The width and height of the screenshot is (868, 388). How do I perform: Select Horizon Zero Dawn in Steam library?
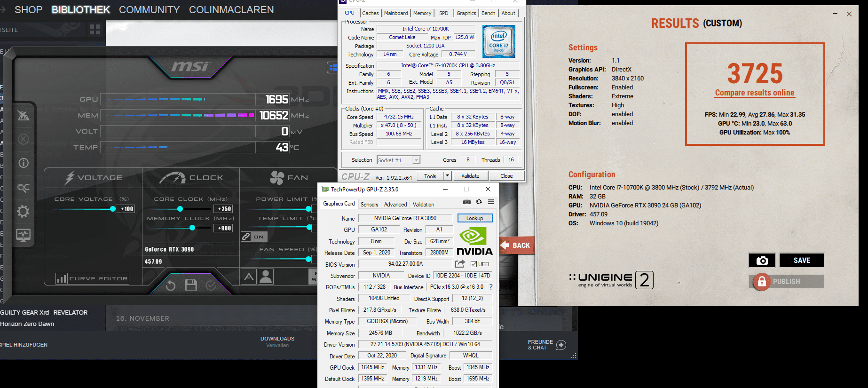click(27, 324)
